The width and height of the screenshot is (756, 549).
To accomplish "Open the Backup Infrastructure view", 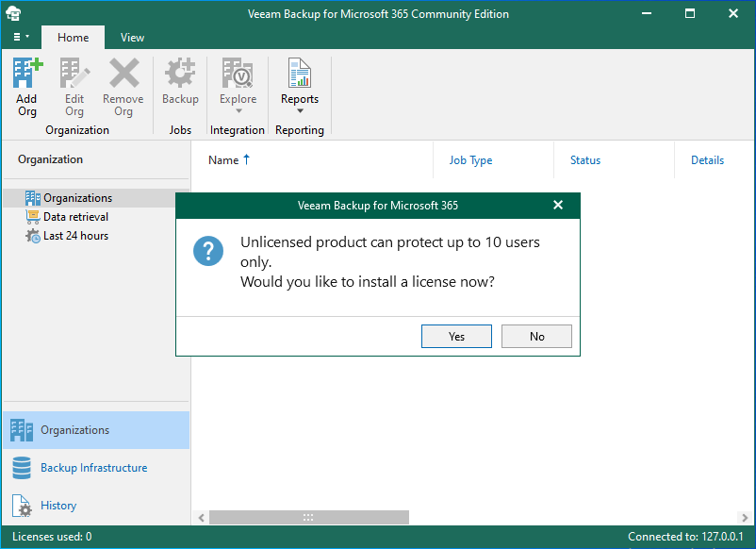I will (96, 468).
